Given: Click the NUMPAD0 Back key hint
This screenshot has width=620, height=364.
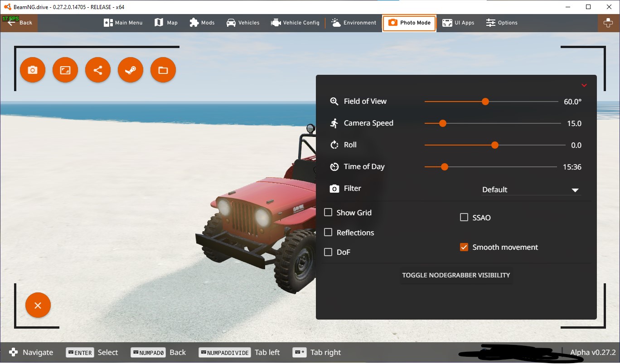Looking at the screenshot, I should coord(158,352).
